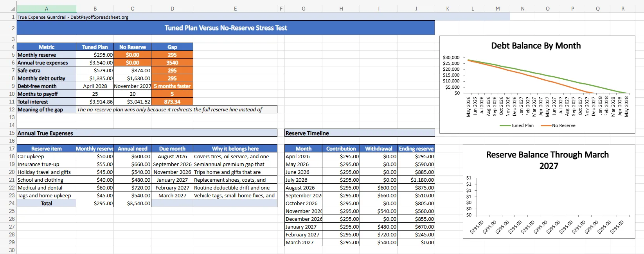
Task: Click the $0.00 ending reserve for March 2027
Action: 416,242
